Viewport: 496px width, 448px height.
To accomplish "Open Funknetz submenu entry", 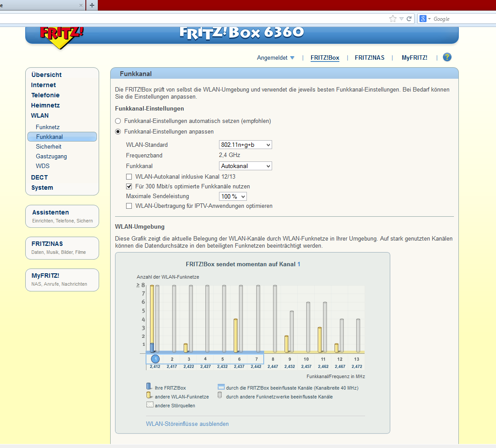I will [x=48, y=127].
